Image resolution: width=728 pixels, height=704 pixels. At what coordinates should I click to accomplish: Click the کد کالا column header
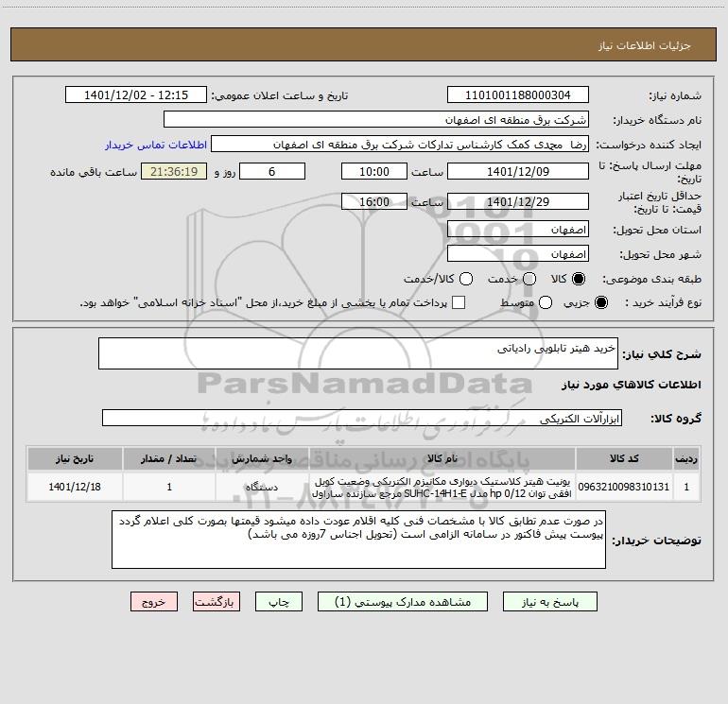pyautogui.click(x=624, y=458)
